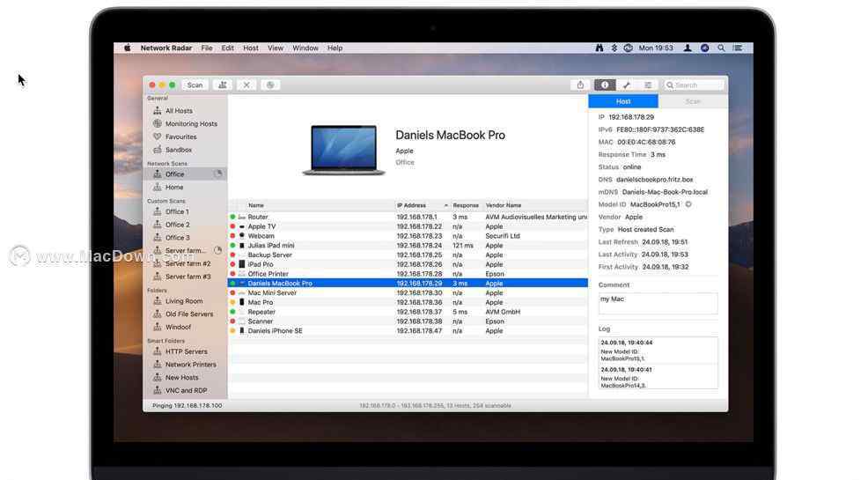Open the View menu
Screen dimensions: 868x480
click(276, 48)
